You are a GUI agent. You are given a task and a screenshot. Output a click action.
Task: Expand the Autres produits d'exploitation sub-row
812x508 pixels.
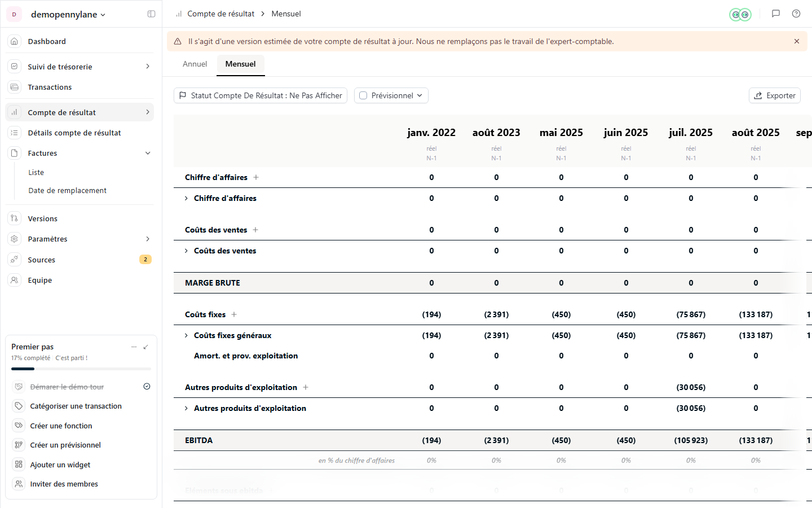click(x=187, y=408)
